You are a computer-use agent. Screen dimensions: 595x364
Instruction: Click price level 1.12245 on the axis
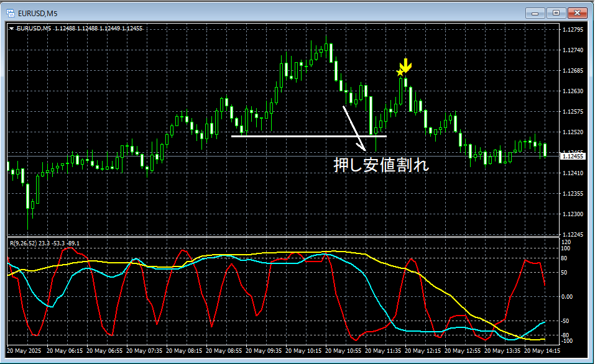click(x=573, y=234)
